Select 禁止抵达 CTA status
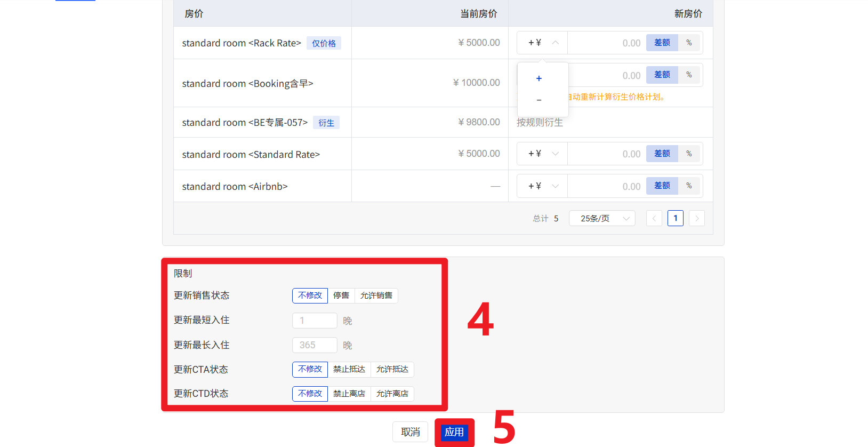 (x=349, y=369)
